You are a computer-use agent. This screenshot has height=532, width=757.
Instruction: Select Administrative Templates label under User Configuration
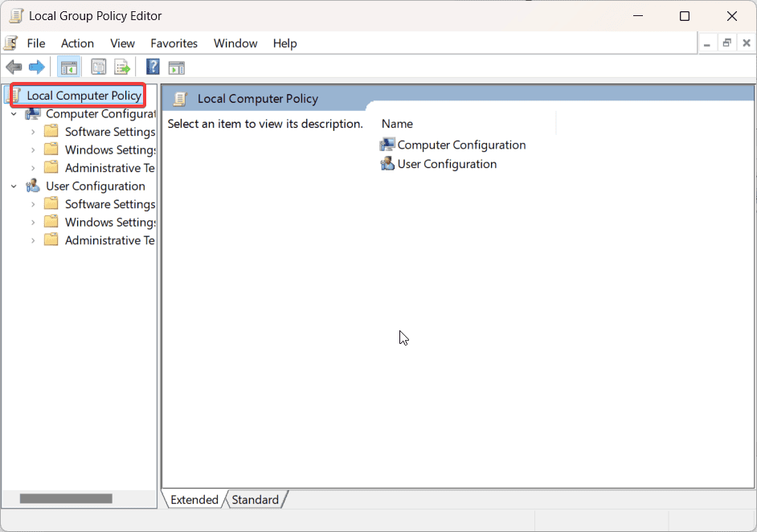click(110, 240)
